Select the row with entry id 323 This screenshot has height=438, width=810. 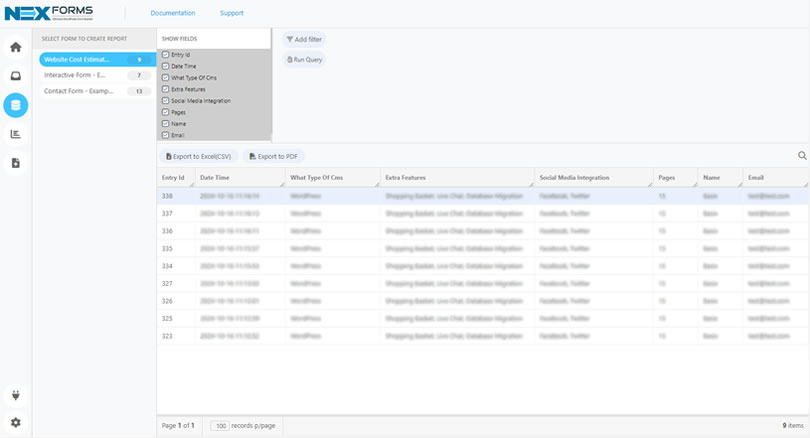tap(482, 336)
